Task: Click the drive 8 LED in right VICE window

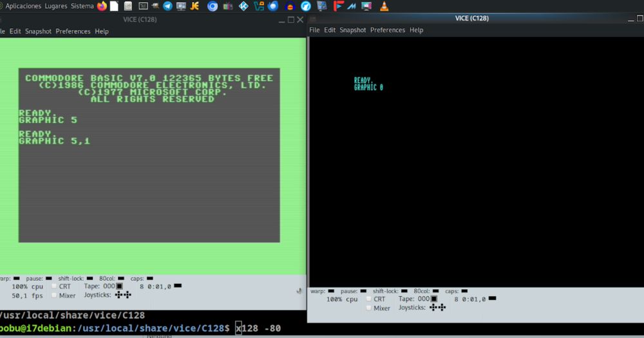Action: [x=493, y=298]
